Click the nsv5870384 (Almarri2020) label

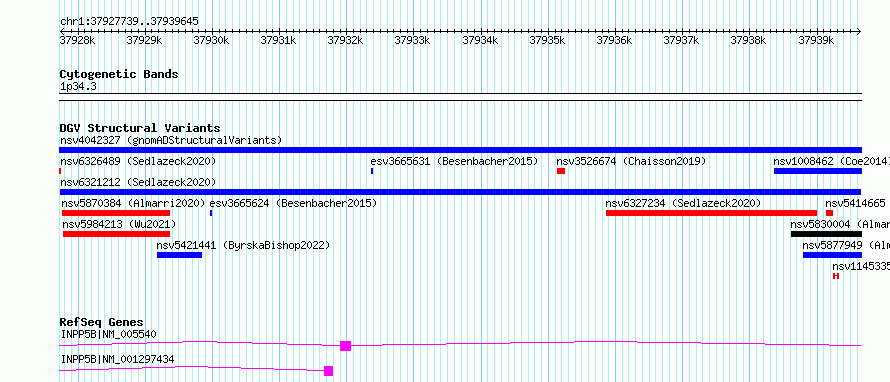point(133,203)
